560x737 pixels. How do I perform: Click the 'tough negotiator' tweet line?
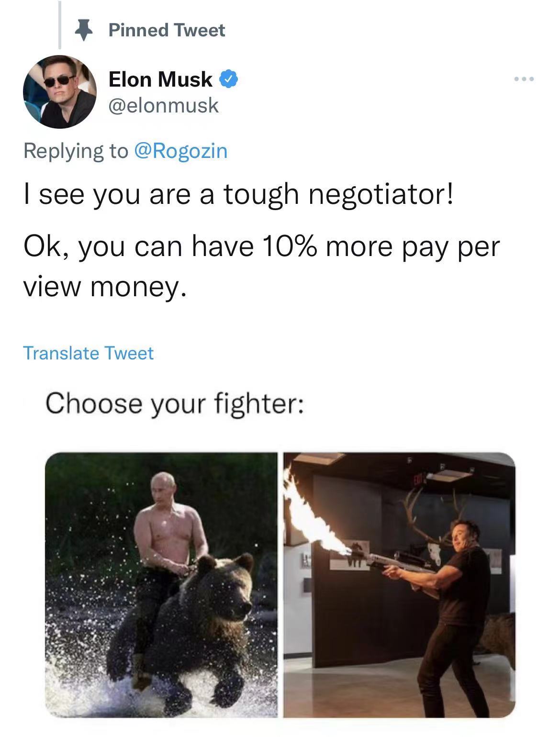pyautogui.click(x=238, y=194)
